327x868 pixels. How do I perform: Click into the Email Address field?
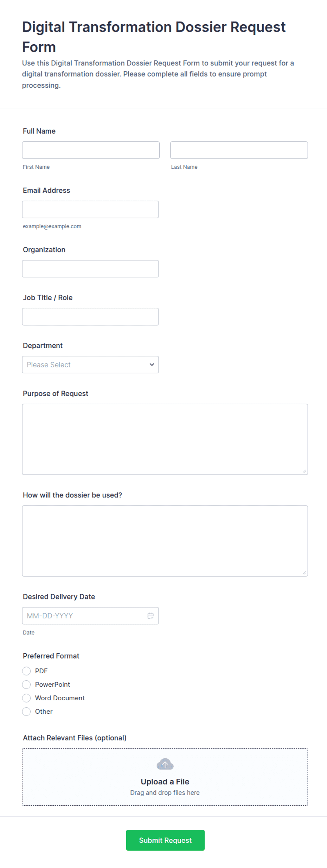pos(90,210)
